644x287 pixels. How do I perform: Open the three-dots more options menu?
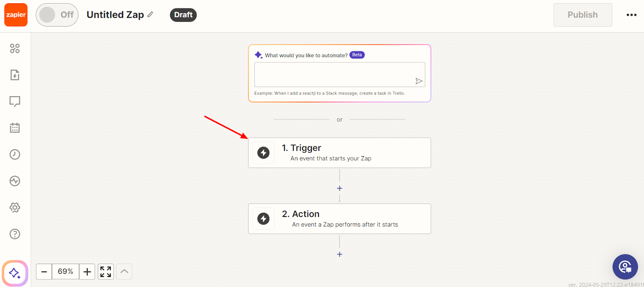pyautogui.click(x=632, y=15)
